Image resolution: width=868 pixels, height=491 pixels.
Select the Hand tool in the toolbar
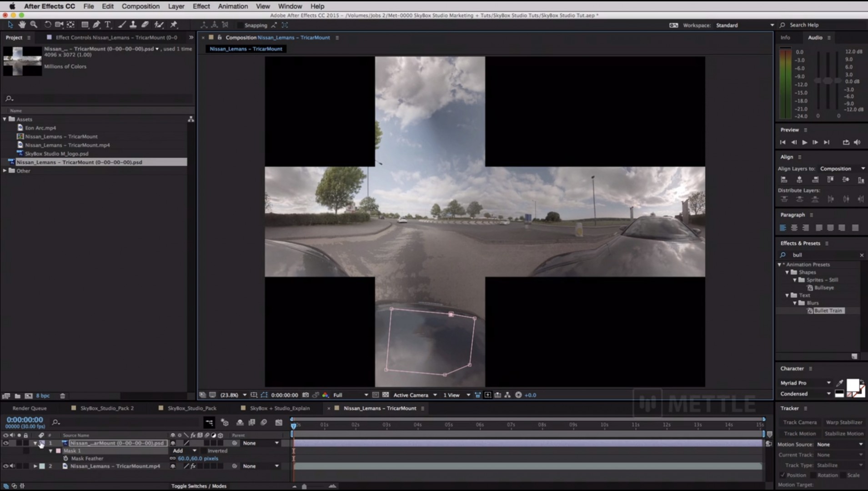click(22, 25)
